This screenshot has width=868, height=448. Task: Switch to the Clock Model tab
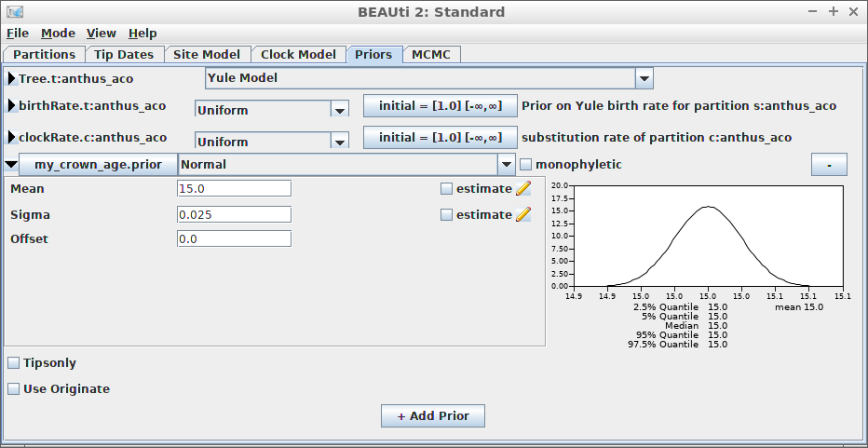click(x=298, y=55)
